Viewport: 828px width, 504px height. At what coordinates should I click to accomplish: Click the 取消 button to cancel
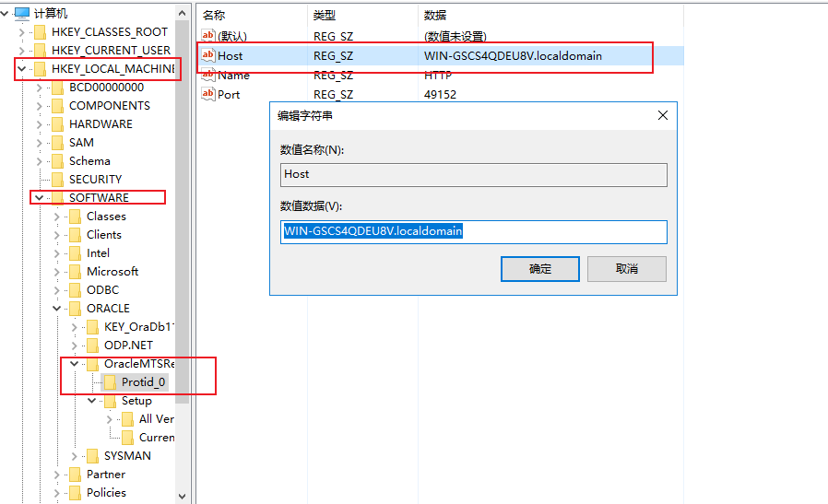[627, 269]
